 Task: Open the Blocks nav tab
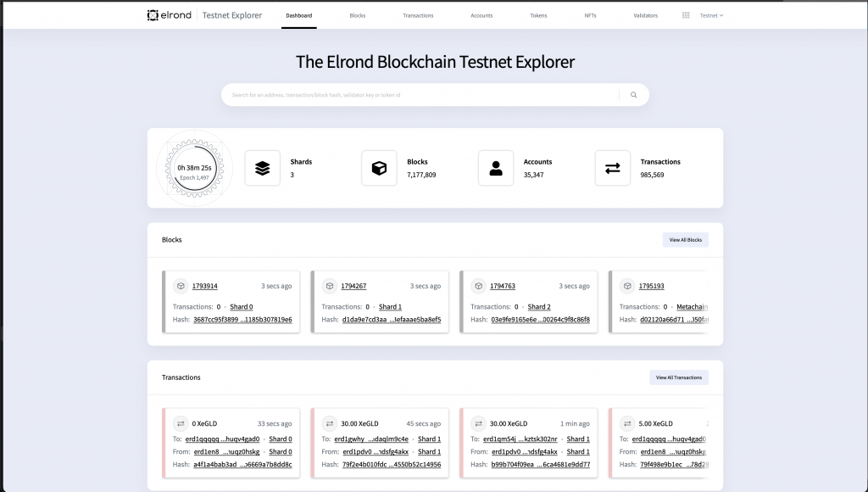tap(358, 15)
